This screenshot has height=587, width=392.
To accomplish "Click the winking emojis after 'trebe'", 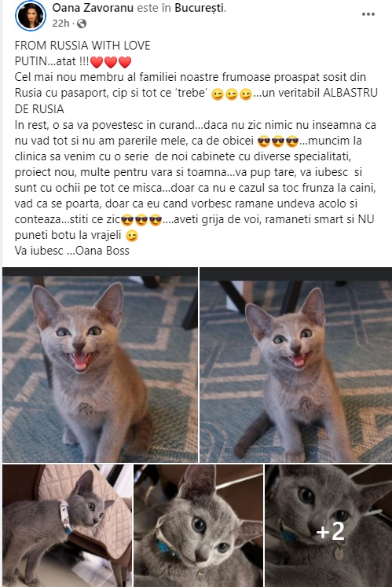I will point(232,94).
